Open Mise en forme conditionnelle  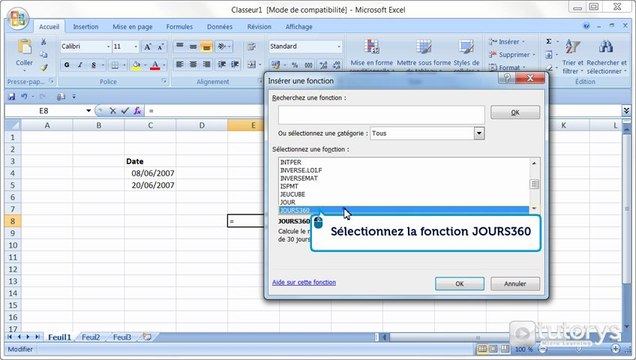click(x=372, y=55)
